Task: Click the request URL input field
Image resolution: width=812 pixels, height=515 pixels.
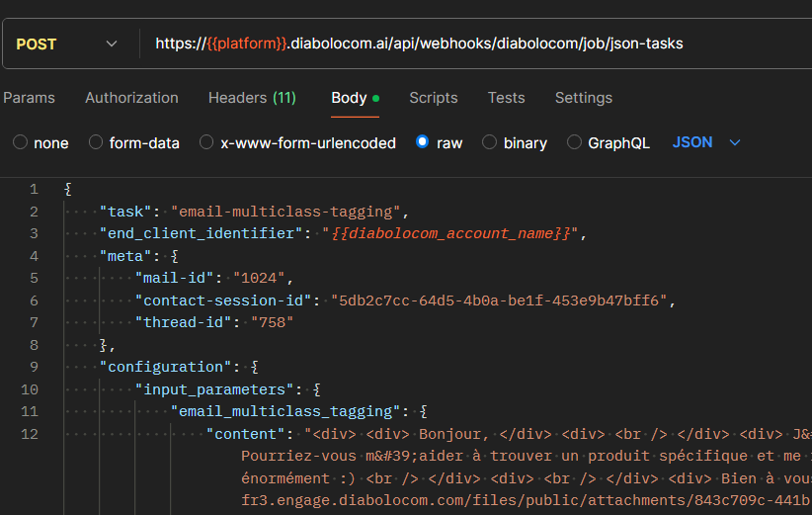Action: click(474, 44)
